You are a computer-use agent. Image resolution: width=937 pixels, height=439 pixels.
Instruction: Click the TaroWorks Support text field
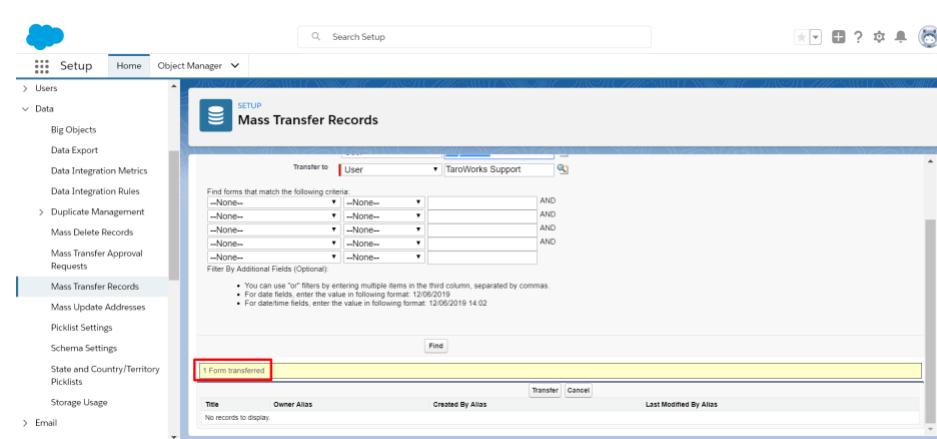click(x=499, y=170)
